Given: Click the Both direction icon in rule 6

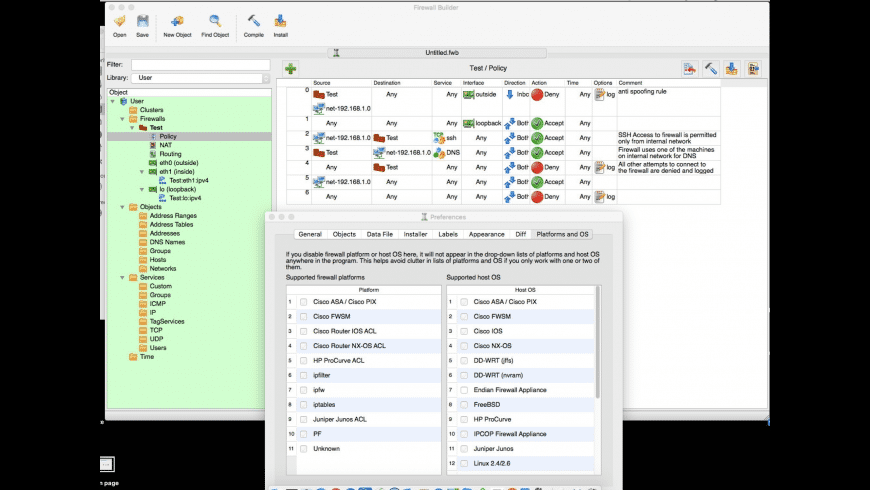Looking at the screenshot, I should tap(509, 196).
